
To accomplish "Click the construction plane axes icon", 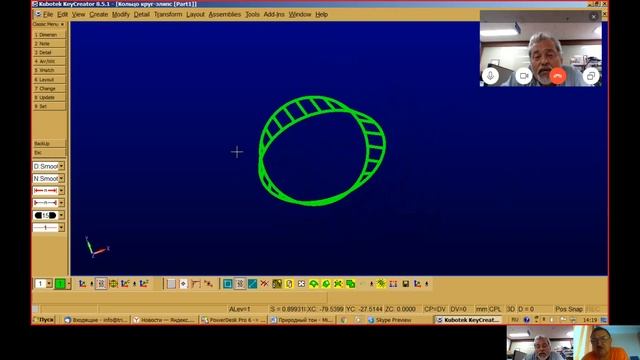I will pos(82,284).
